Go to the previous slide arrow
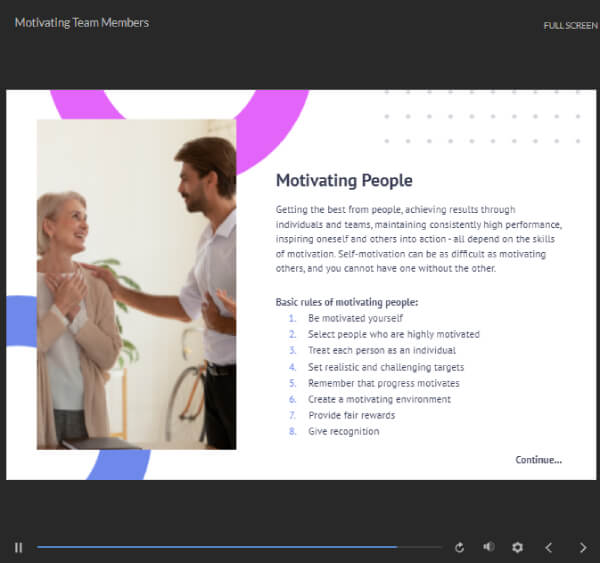 548,547
